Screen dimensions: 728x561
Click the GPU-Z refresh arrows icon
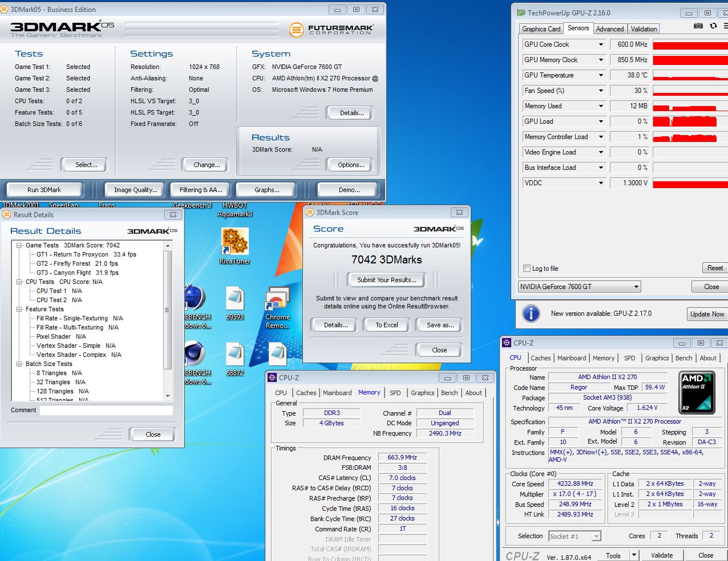[713, 26]
